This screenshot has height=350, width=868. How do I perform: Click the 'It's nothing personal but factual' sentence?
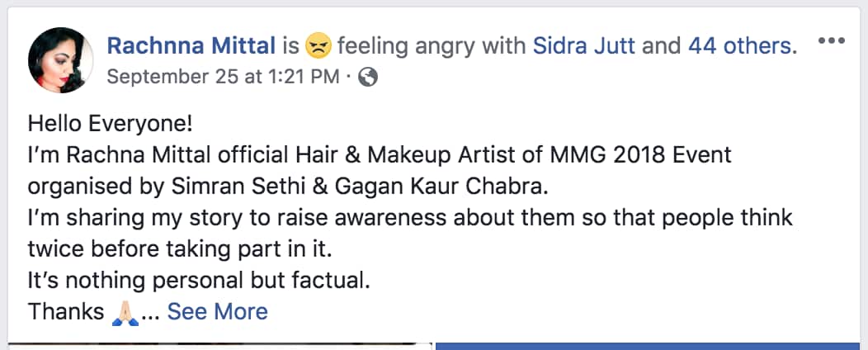tap(199, 281)
